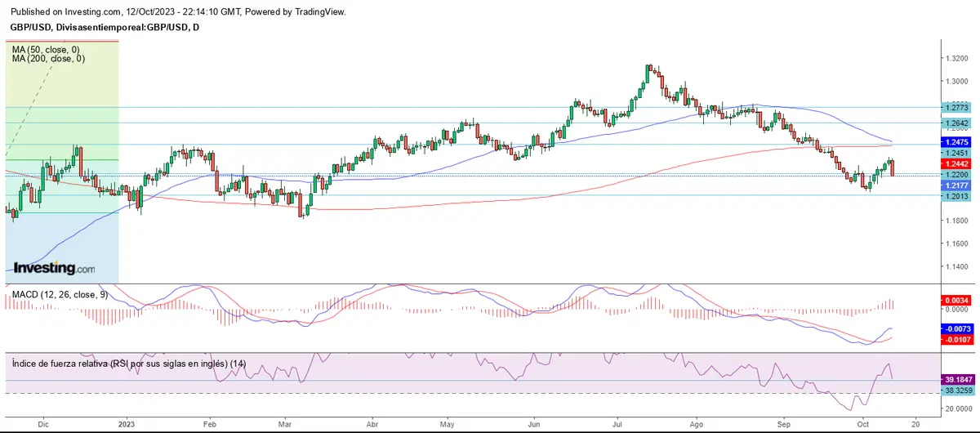Click the blue 1.2475 MA price tag

pos(956,142)
